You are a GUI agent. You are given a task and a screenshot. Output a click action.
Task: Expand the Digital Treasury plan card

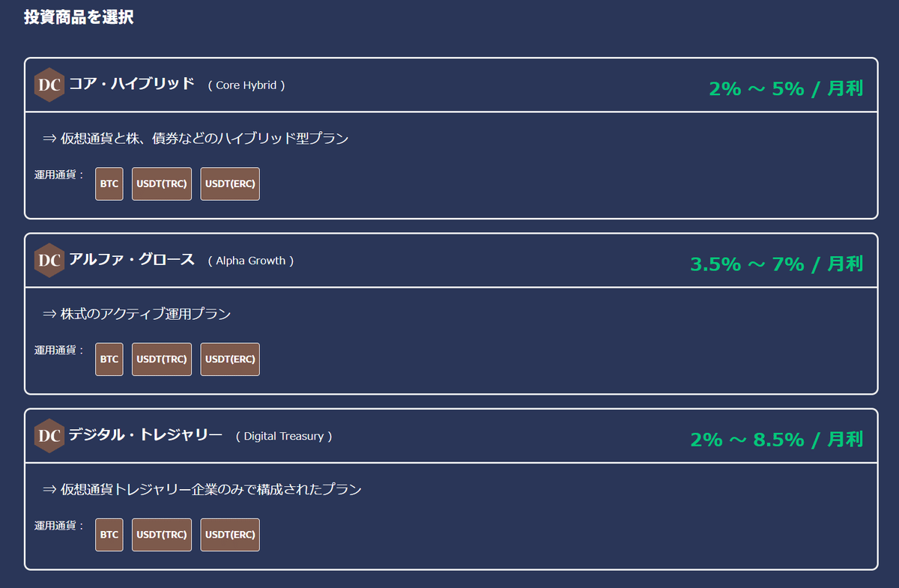[449, 435]
